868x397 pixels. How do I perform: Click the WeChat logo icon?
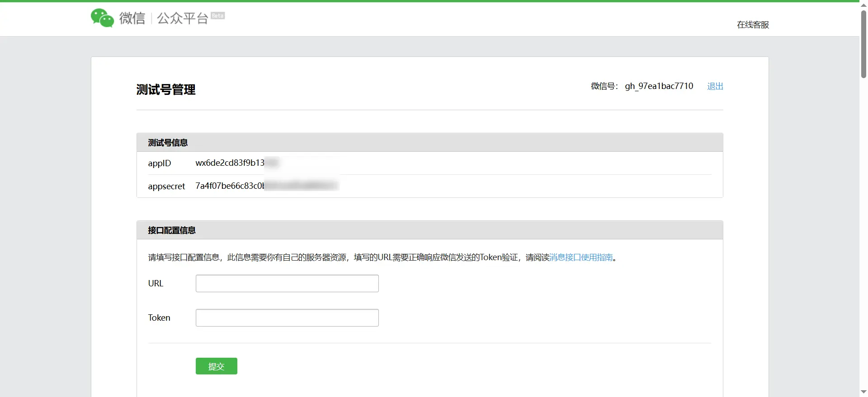(102, 18)
